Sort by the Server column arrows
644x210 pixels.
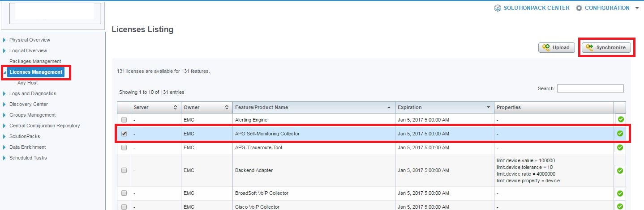[x=175, y=107]
